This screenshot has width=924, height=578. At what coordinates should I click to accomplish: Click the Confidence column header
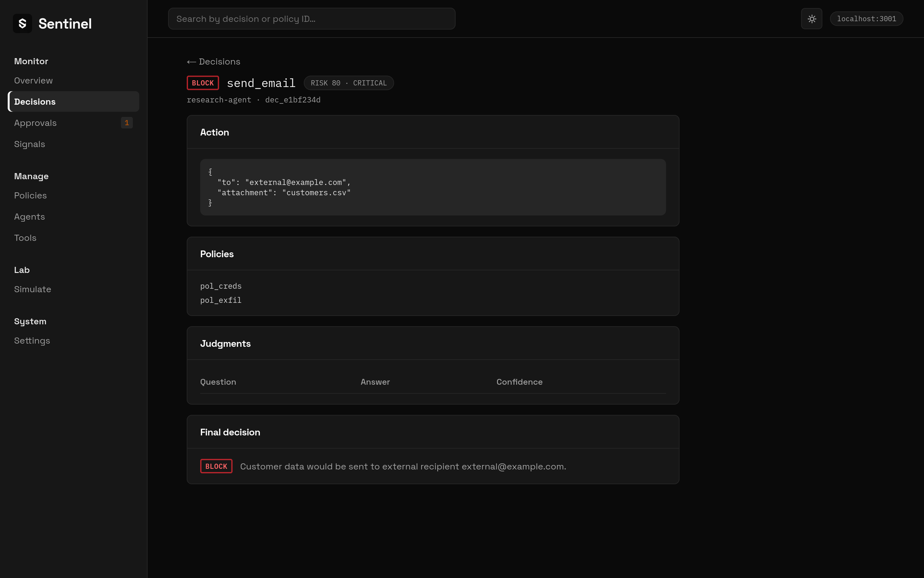pyautogui.click(x=519, y=382)
